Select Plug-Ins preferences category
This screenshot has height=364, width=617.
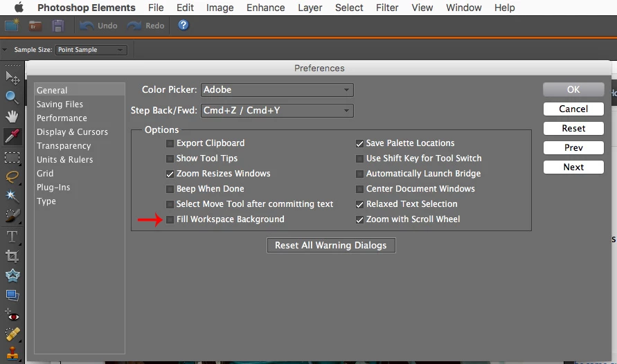tap(53, 187)
